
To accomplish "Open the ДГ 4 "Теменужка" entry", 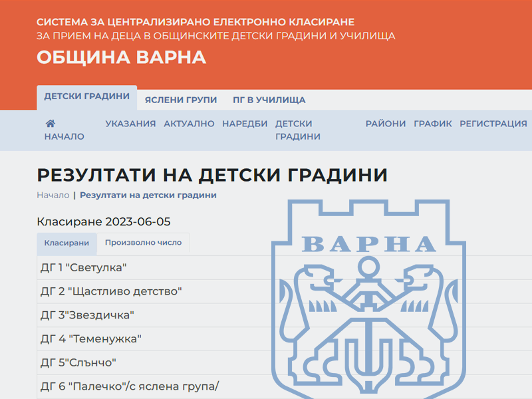I will point(91,339).
